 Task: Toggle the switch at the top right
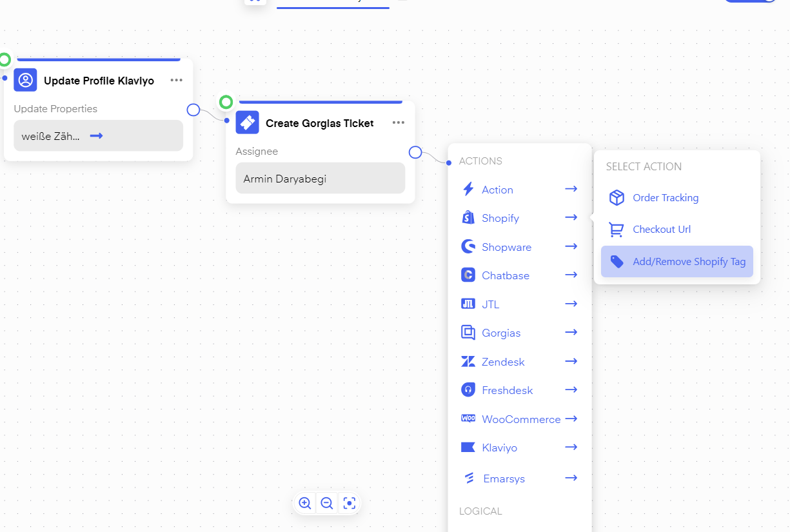751,1
